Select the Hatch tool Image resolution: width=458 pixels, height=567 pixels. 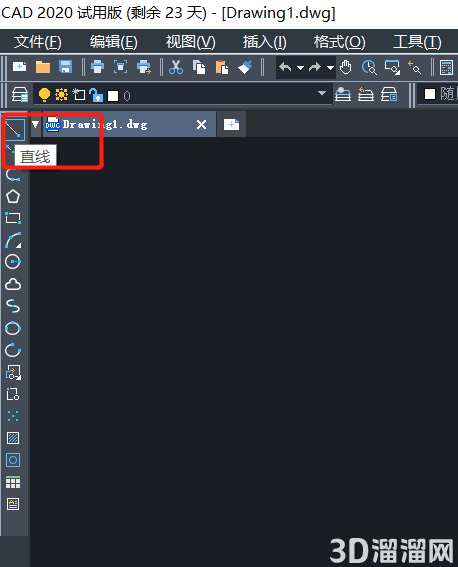(13, 438)
